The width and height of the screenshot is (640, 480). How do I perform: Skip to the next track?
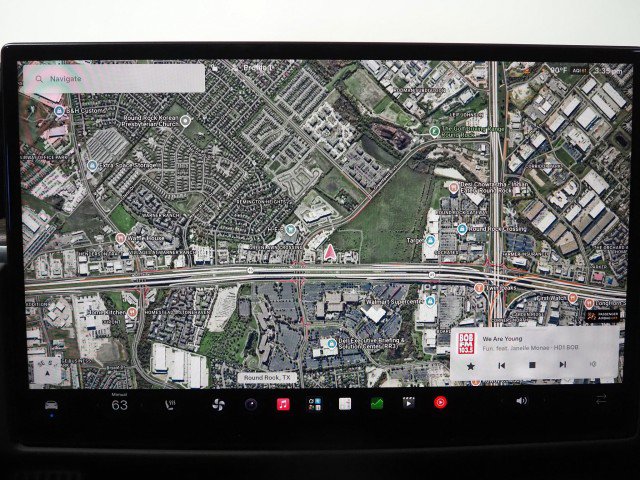click(563, 364)
